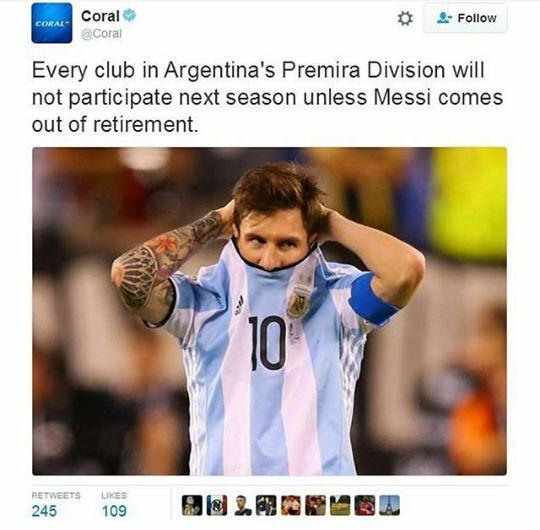Open the third avatar, man on white background
540x530 pixels.
(243, 505)
